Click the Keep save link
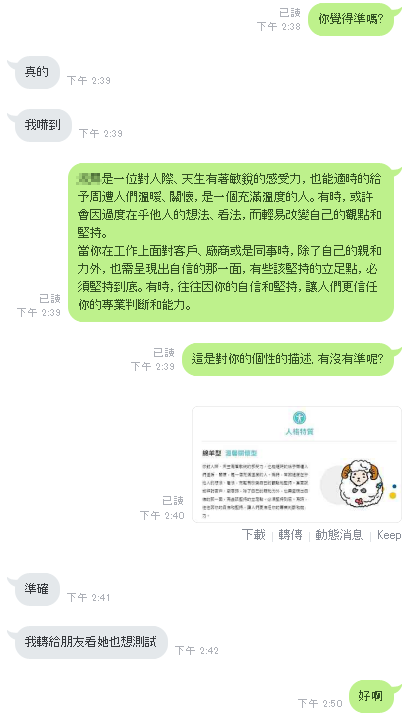 click(389, 535)
